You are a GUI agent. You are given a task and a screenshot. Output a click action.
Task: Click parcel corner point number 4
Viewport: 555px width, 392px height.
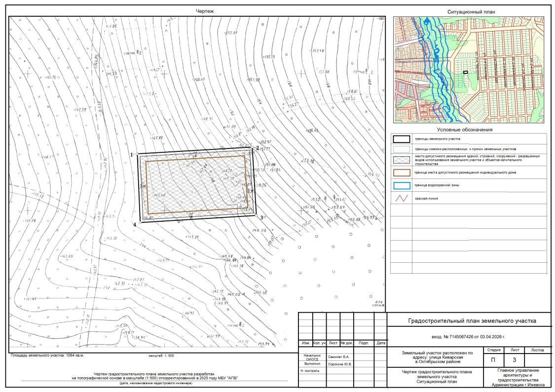coord(135,224)
